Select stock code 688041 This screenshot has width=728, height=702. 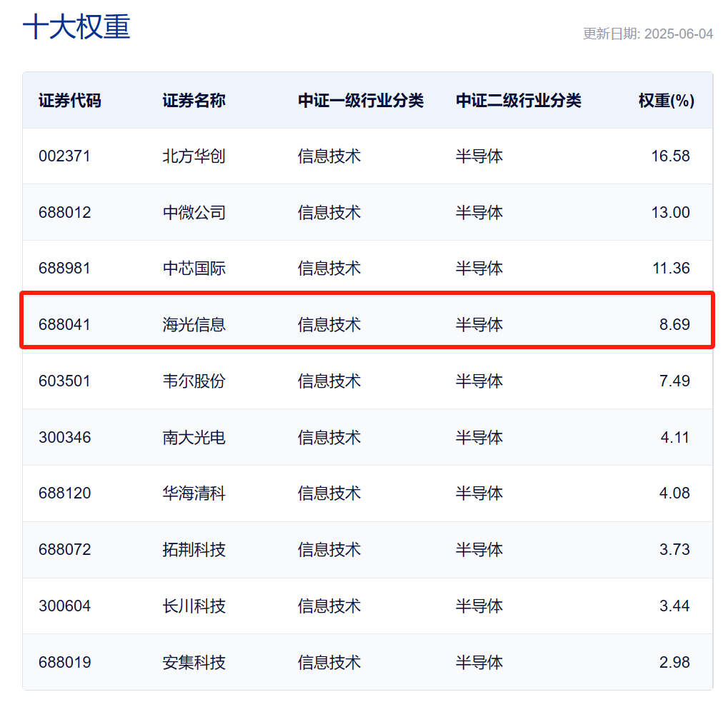coord(64,324)
